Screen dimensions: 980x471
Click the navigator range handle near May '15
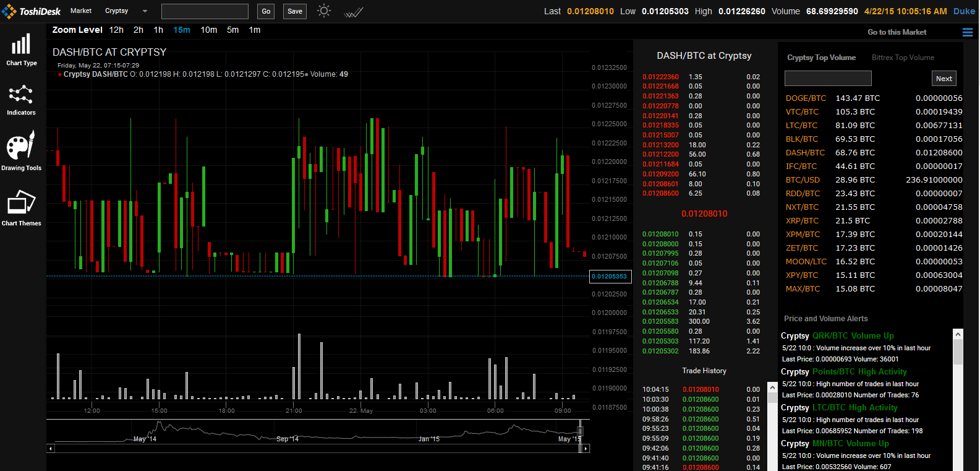click(580, 431)
